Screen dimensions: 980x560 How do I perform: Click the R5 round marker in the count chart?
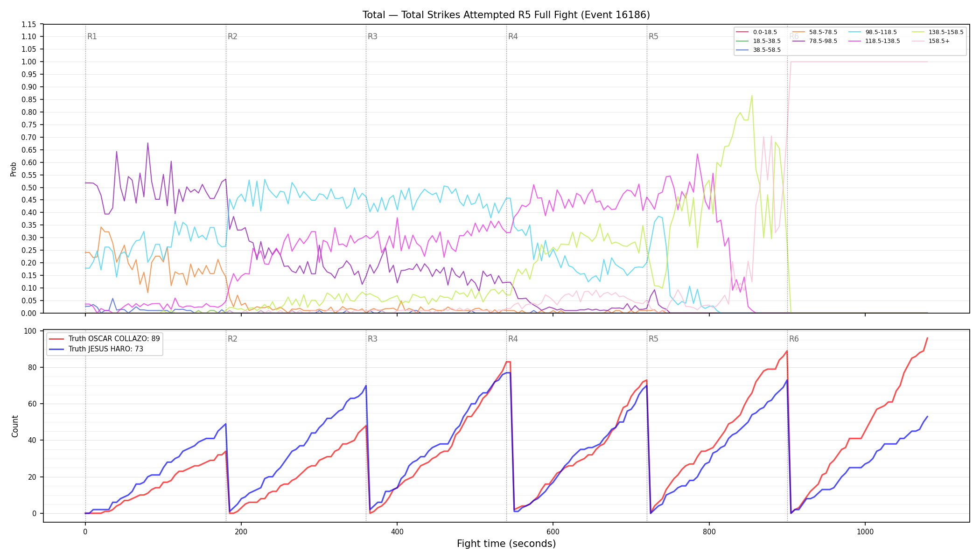653,339
